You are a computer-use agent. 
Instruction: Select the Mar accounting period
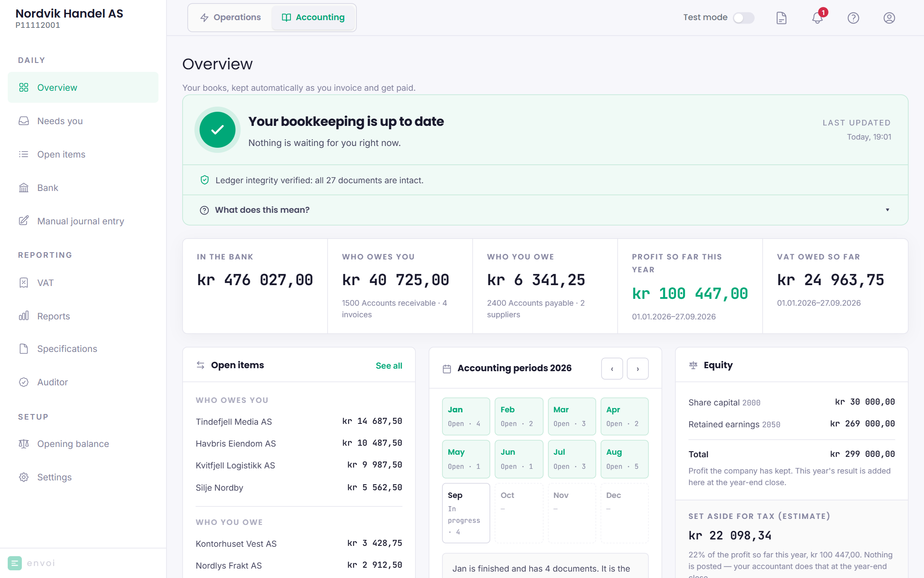(x=572, y=416)
